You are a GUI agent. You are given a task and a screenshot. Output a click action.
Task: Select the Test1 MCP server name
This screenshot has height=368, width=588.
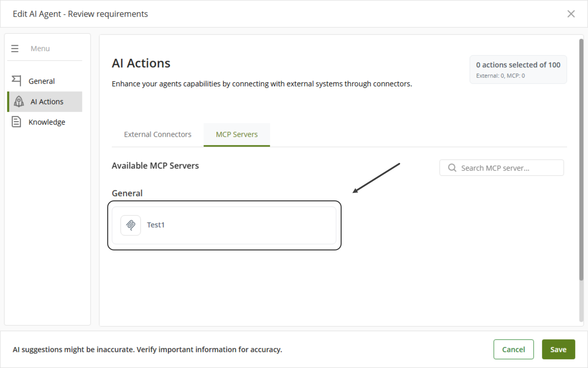(156, 225)
